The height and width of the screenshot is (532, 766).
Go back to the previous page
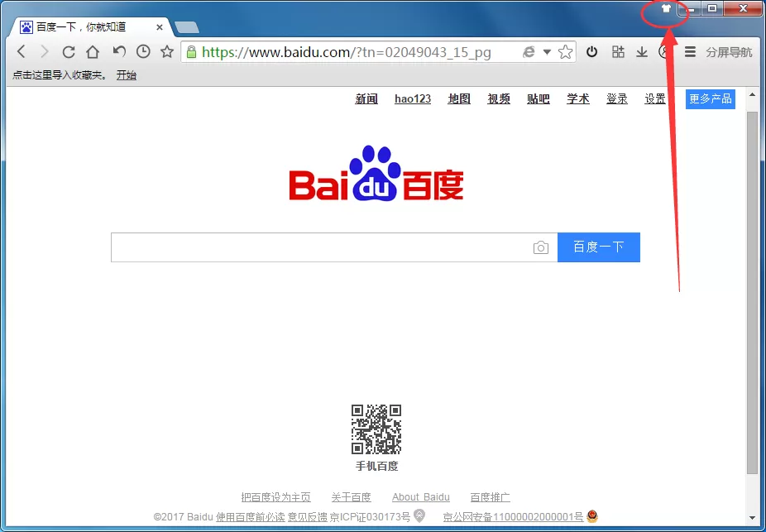21,51
